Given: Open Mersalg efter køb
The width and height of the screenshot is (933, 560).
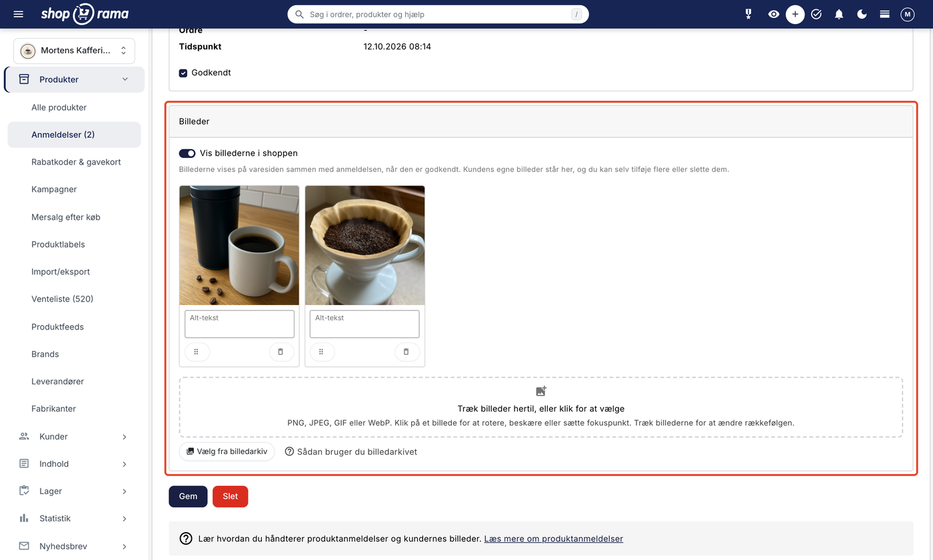Looking at the screenshot, I should click(x=66, y=217).
